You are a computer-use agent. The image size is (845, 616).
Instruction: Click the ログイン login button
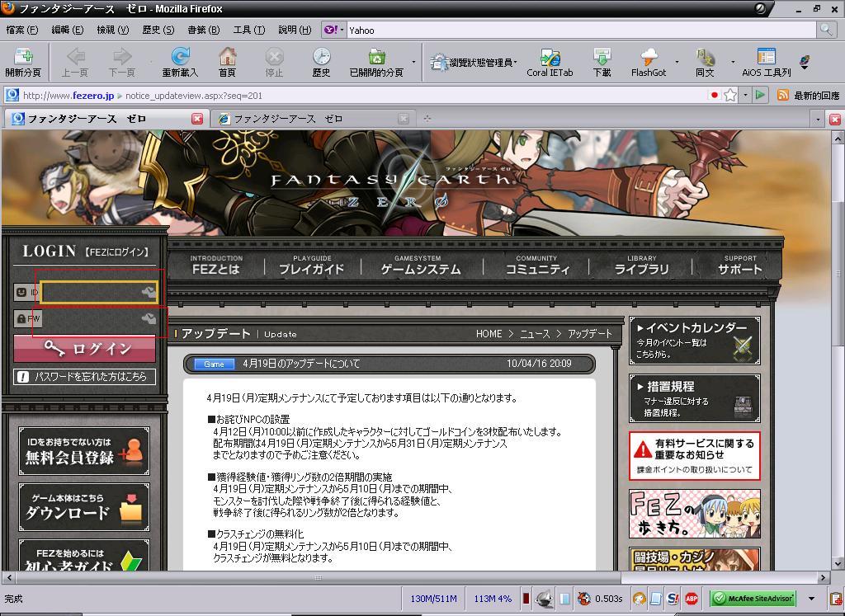click(x=85, y=349)
